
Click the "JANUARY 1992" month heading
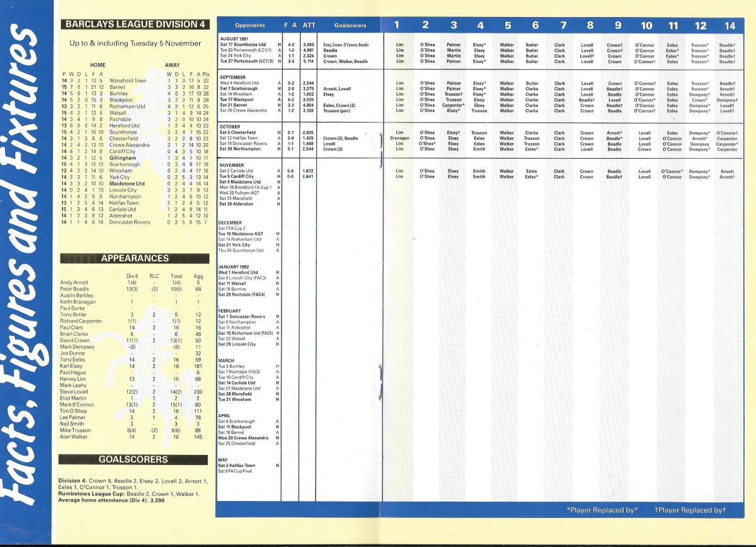click(x=235, y=267)
